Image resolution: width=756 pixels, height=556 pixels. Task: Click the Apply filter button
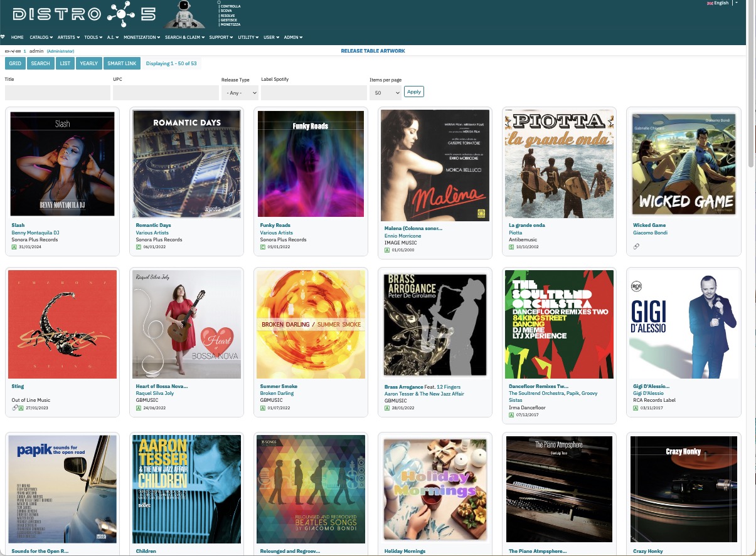[x=414, y=92]
